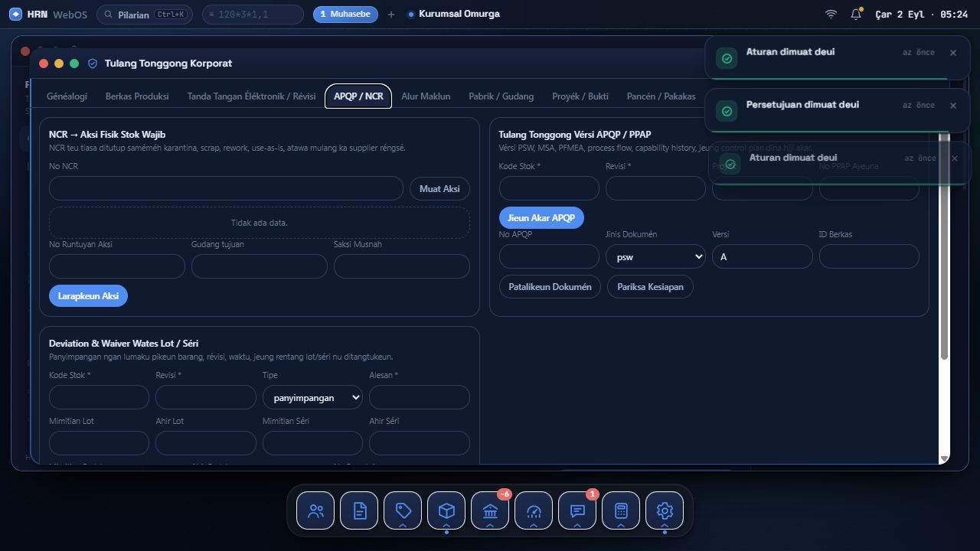Expand the Jinis Dokumén dropdown
Viewport: 980px width, 551px height.
click(655, 256)
